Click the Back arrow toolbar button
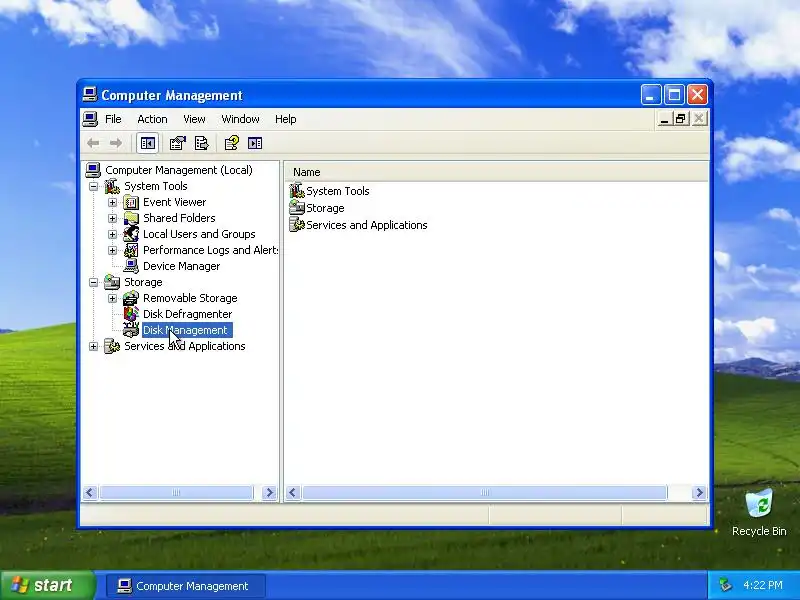Viewport: 800px width, 600px height. coord(93,143)
